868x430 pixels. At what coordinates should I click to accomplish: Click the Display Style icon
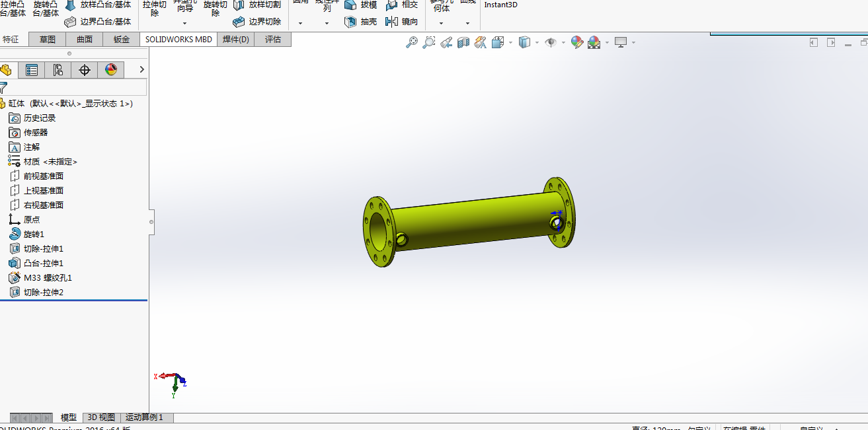(x=524, y=42)
